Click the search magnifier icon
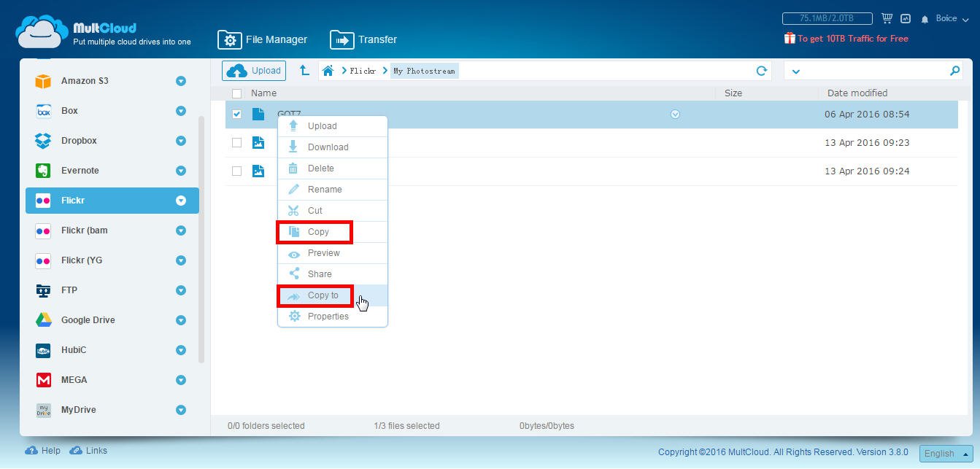The height and width of the screenshot is (469, 980). point(954,71)
